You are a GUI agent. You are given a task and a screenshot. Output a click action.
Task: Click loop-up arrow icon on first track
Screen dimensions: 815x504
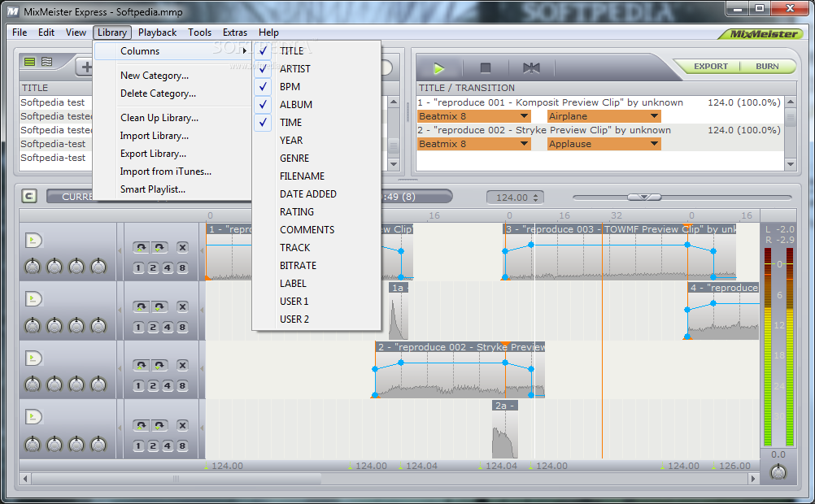pos(141,248)
